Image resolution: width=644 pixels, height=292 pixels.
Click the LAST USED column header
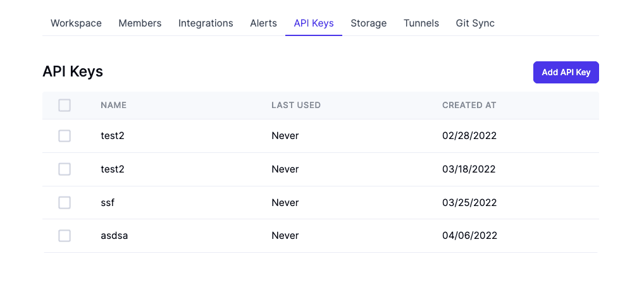pos(296,106)
